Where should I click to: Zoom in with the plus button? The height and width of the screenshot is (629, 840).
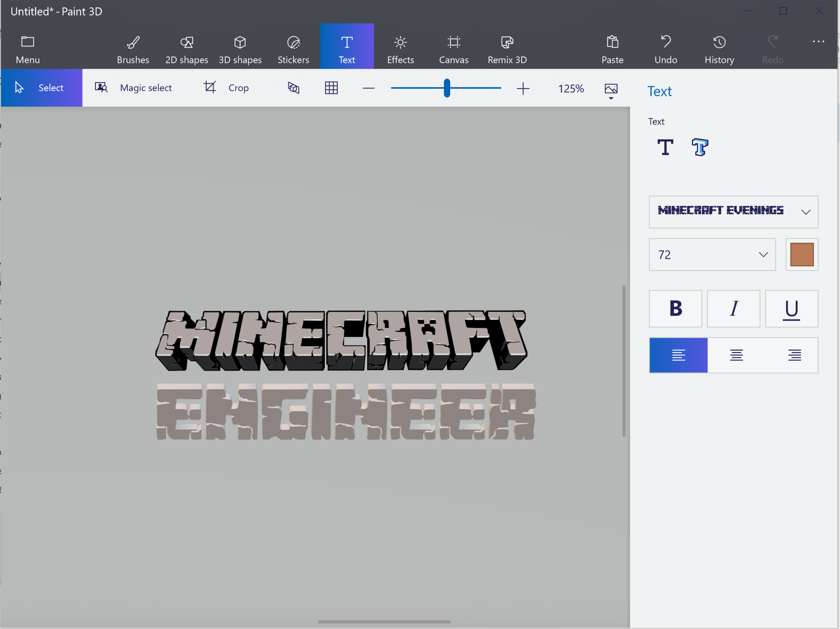523,89
